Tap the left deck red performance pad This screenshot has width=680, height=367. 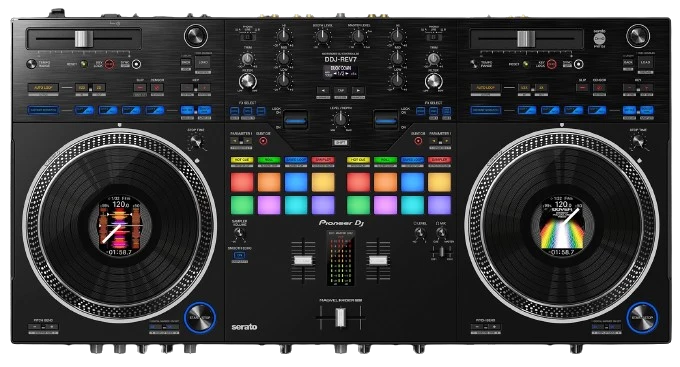click(x=242, y=182)
